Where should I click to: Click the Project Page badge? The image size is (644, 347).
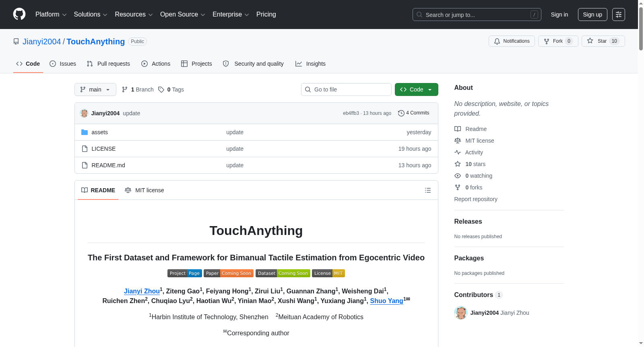(185, 273)
